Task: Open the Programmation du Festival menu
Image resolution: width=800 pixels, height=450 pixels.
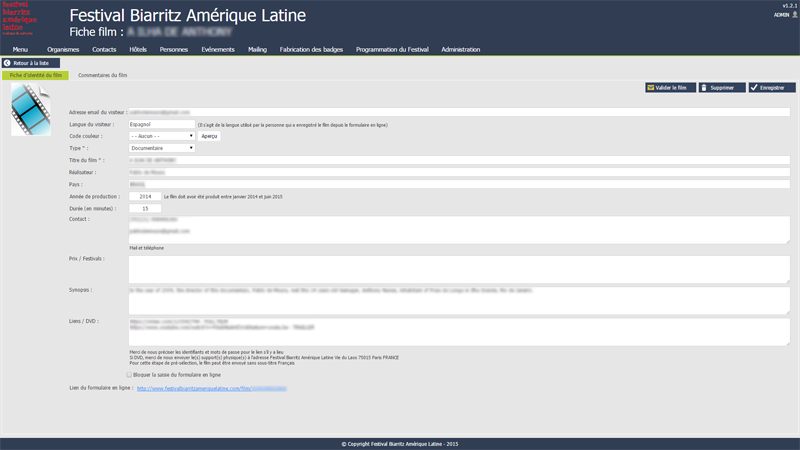Action: click(392, 49)
